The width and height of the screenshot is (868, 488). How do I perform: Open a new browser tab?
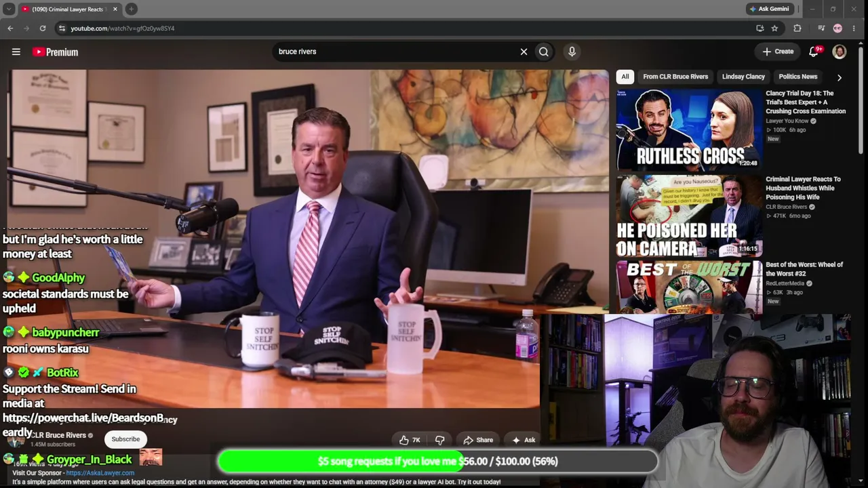131,9
